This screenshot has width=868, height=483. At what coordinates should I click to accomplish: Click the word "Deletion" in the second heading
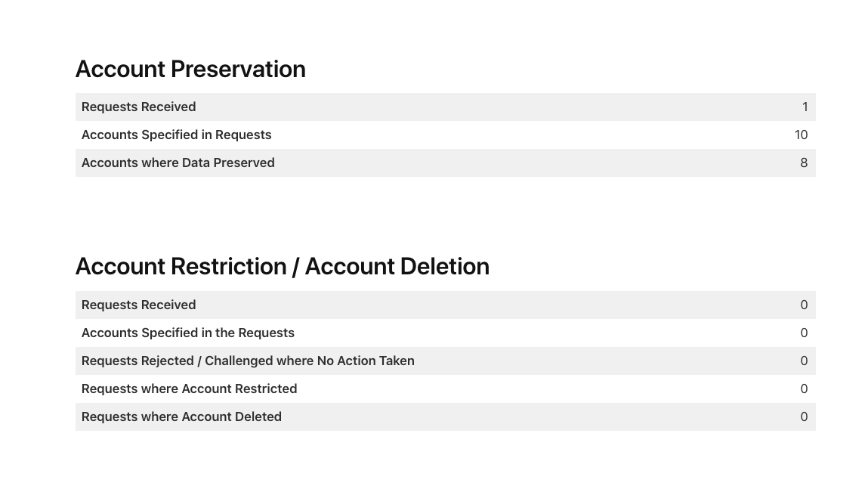tap(443, 266)
